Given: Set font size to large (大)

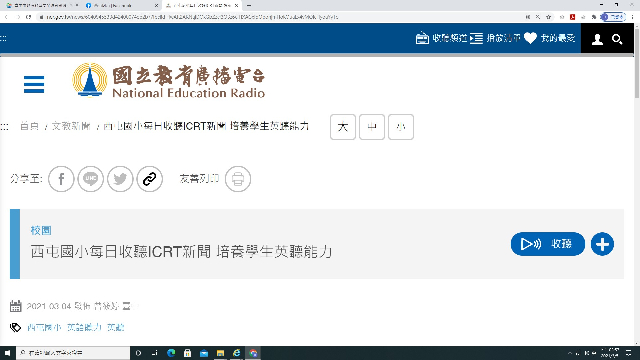Looking at the screenshot, I should click(x=343, y=127).
